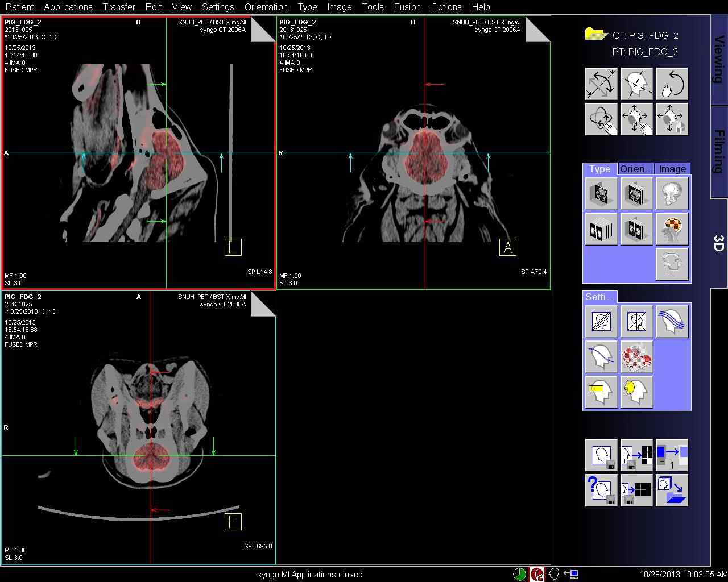
Task: Click the copy to film sheet icon
Action: pos(672,455)
